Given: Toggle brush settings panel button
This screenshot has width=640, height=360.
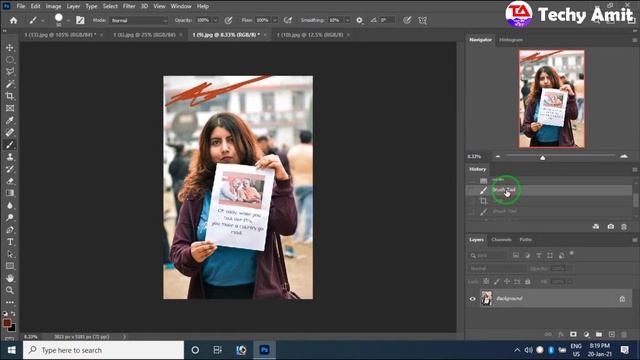Looking at the screenshot, I should point(80,20).
